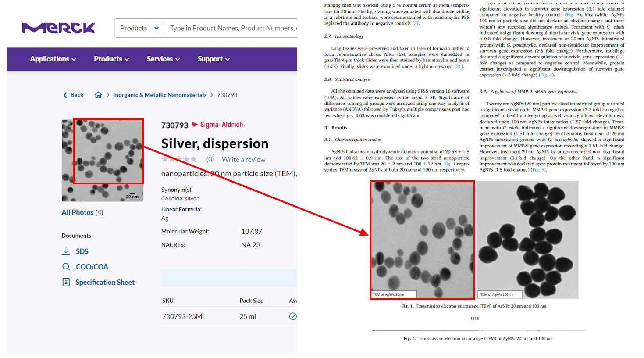Open the Support navigation menu

click(x=213, y=59)
